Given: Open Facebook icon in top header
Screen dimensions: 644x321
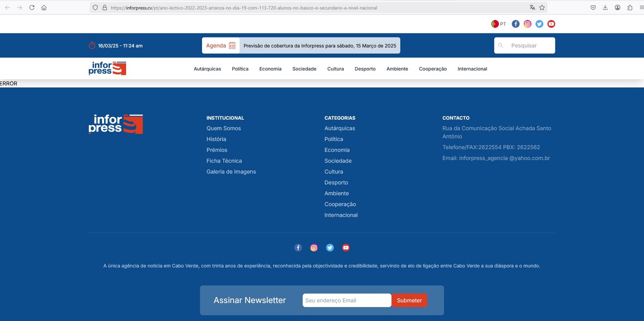Looking at the screenshot, I should (516, 24).
